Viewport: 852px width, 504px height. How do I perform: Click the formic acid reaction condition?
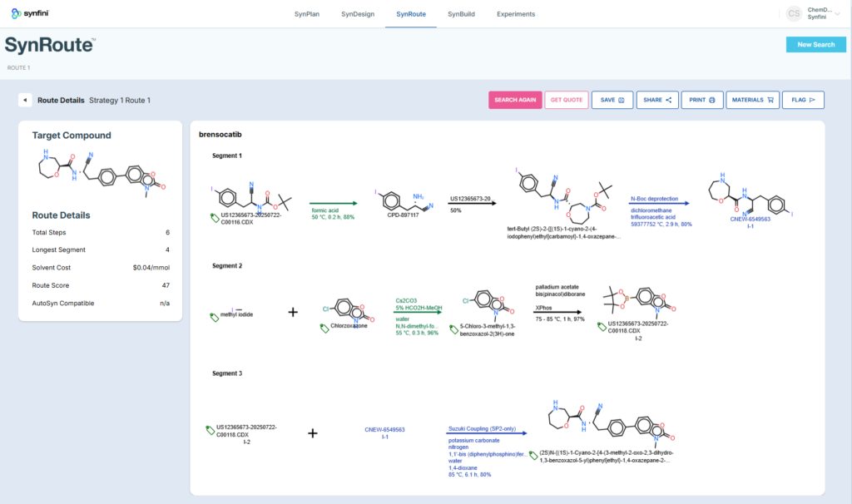(x=325, y=210)
